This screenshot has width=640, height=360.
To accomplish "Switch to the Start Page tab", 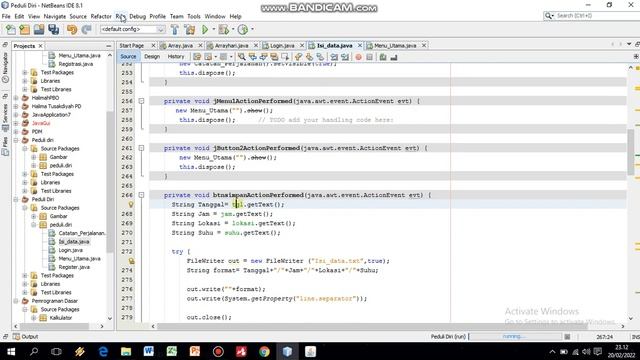I will [131, 45].
